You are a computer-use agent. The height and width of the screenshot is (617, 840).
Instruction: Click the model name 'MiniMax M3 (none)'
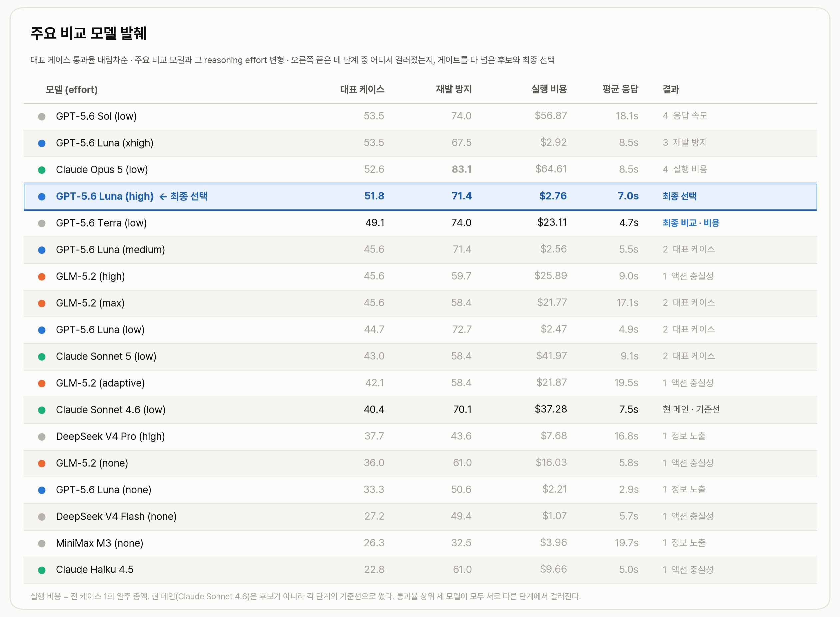click(100, 543)
